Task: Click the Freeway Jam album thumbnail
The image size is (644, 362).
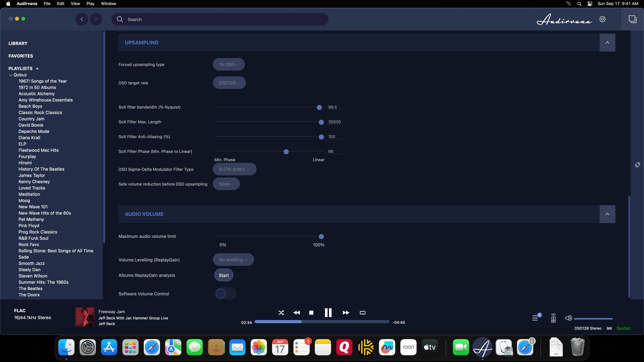Action: pyautogui.click(x=85, y=317)
